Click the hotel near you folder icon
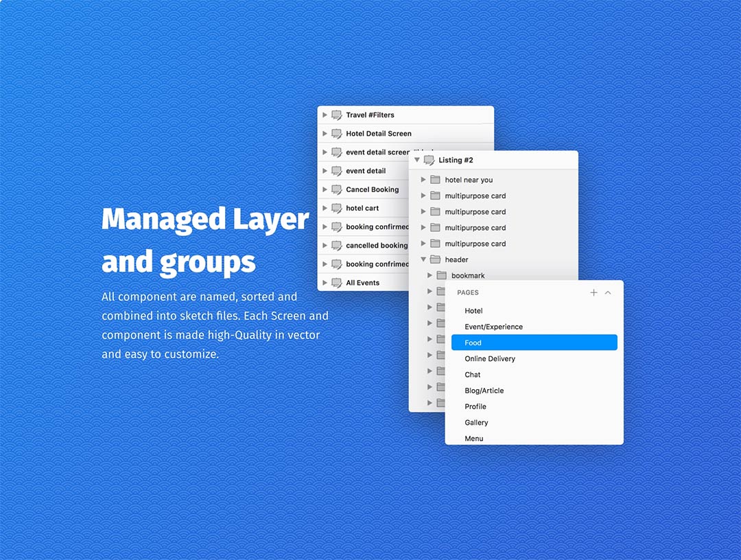 coord(435,180)
